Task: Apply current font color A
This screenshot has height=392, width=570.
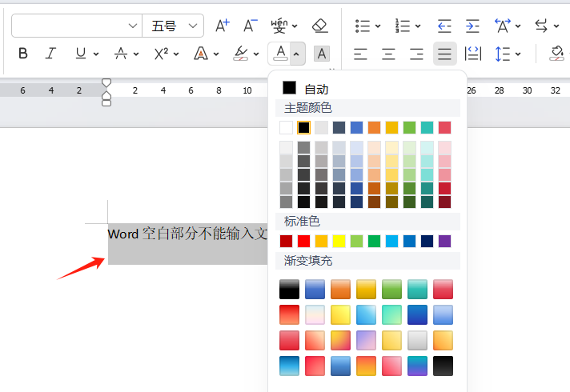Action: point(280,54)
